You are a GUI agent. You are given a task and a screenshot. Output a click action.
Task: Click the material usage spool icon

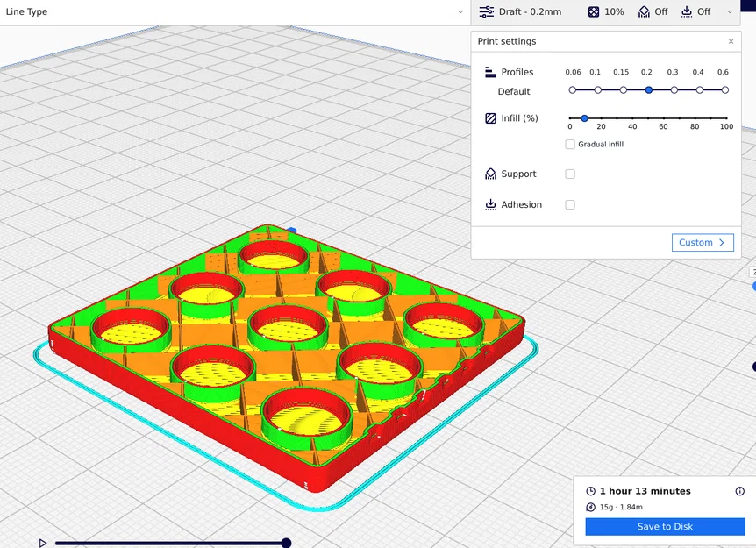click(x=590, y=507)
